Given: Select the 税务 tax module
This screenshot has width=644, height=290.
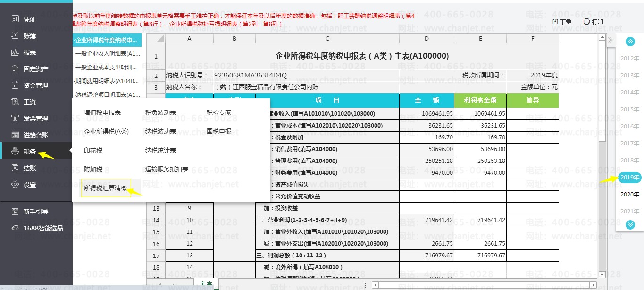Looking at the screenshot, I should tap(30, 152).
